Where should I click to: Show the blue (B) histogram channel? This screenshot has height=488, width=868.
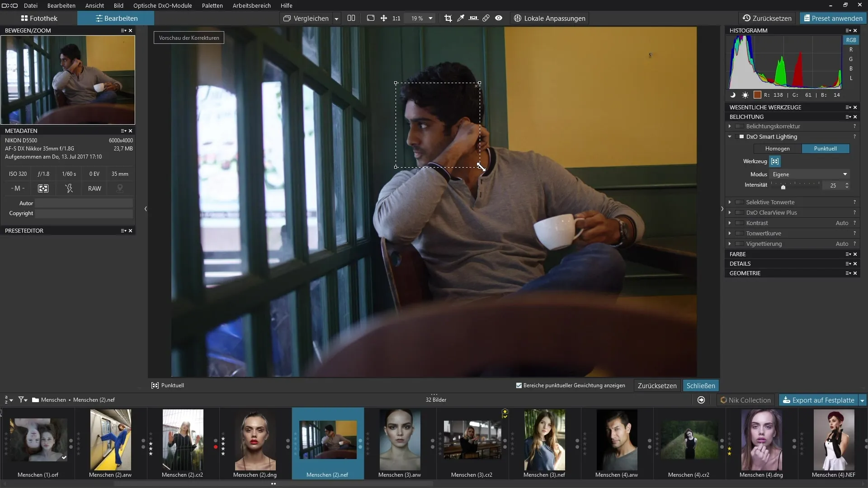click(x=851, y=69)
